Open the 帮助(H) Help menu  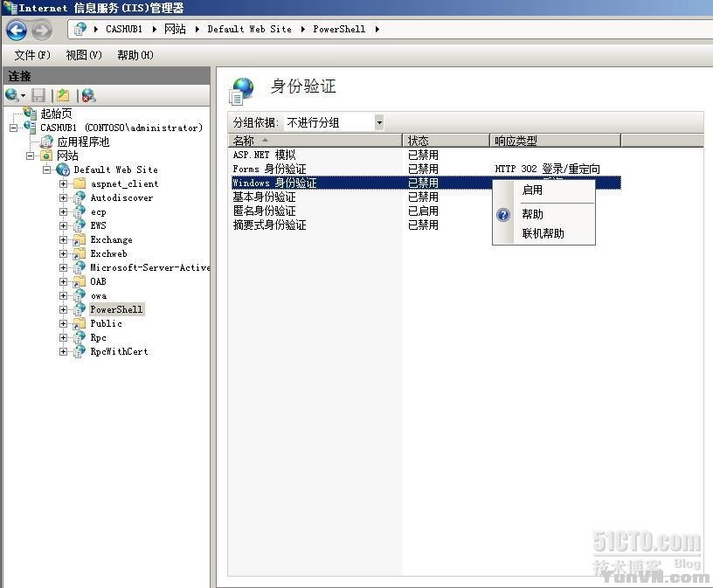point(135,55)
